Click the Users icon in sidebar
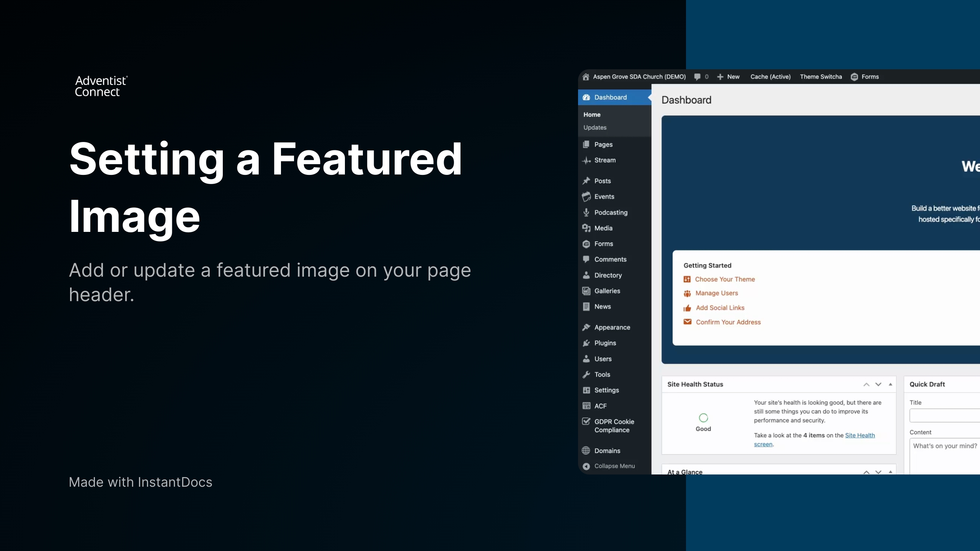 coord(586,359)
